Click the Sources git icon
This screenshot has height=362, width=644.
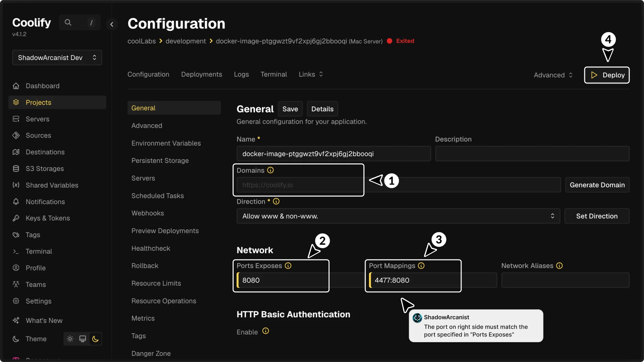click(x=16, y=135)
